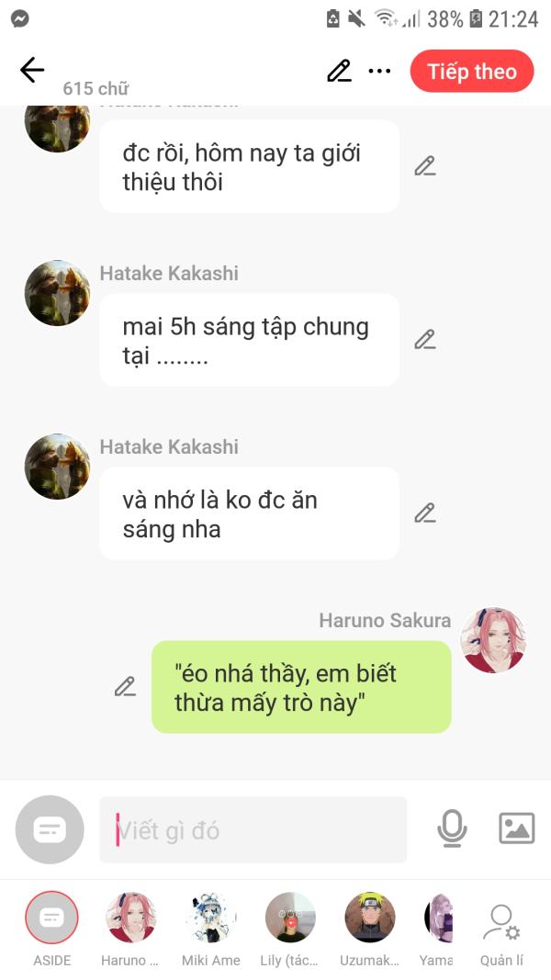Select the ASIDE speaker option
Screen dimensions: 551x980
coord(51,929)
